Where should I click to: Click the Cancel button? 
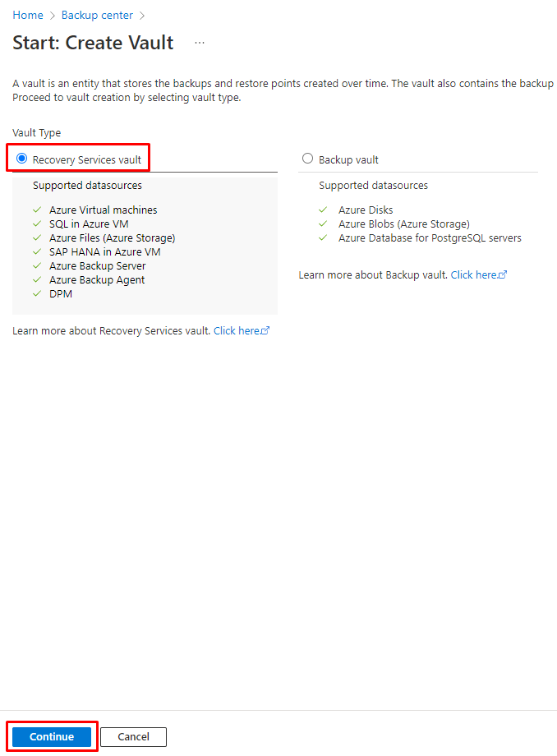[133, 737]
